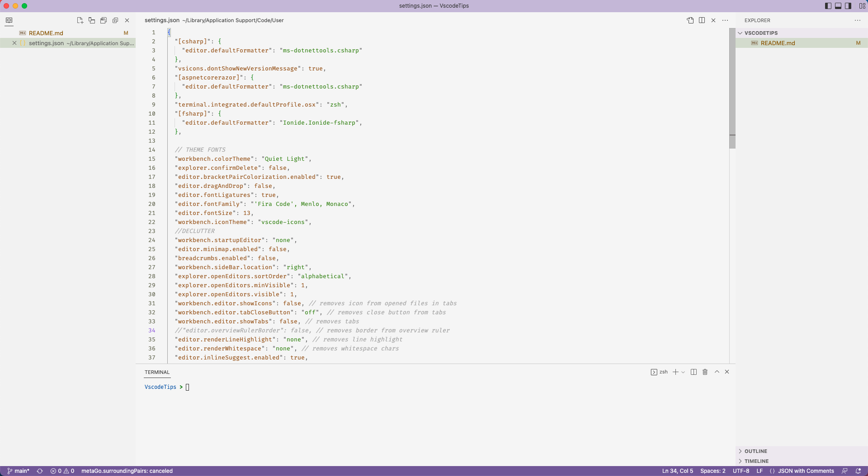
Task: Click the feedback icon in status bar
Action: [x=844, y=471]
